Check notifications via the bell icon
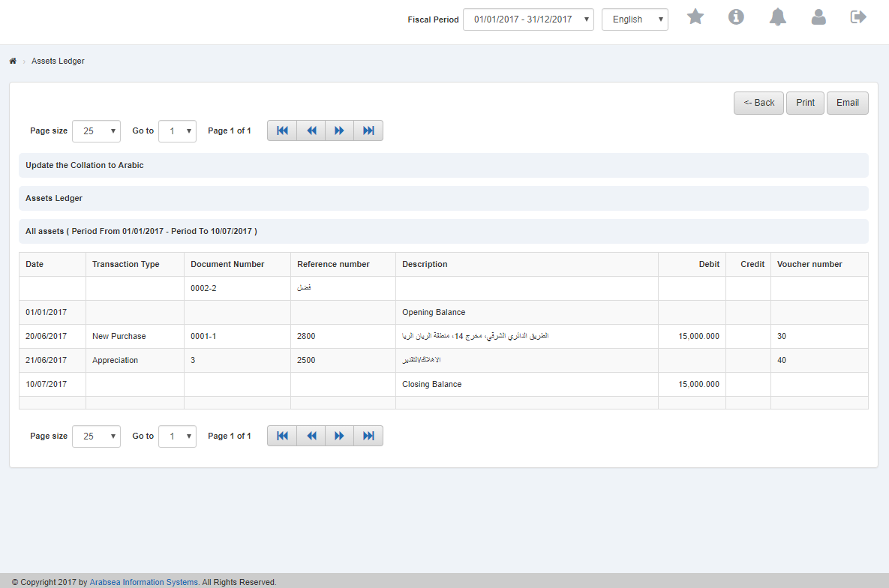Image resolution: width=889 pixels, height=588 pixels. 777,16
